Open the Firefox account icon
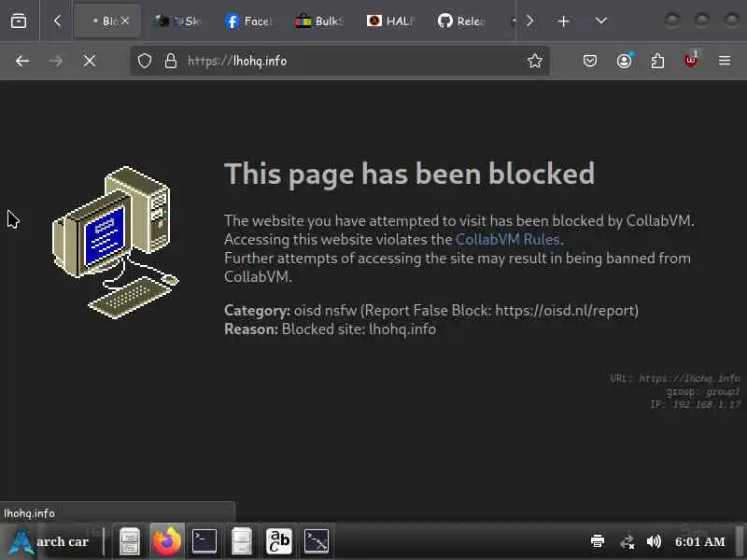Screen dimensions: 747x560 click(x=624, y=61)
